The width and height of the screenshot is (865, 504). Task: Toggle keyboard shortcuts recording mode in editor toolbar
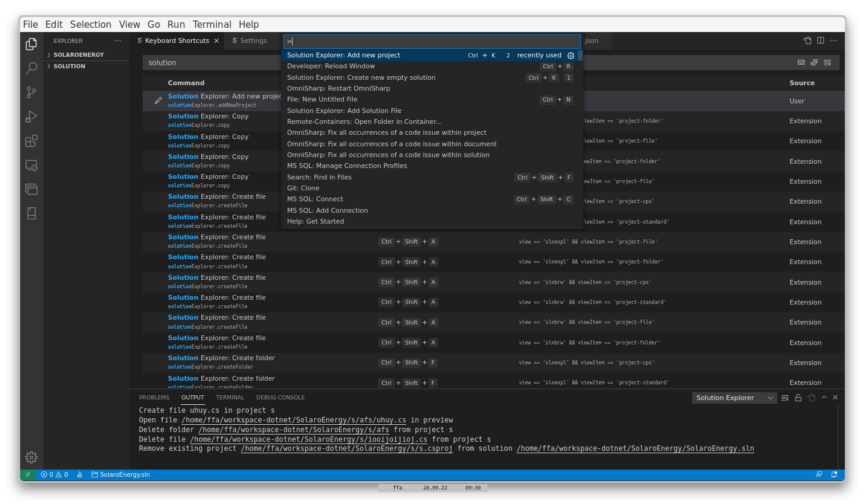point(802,62)
